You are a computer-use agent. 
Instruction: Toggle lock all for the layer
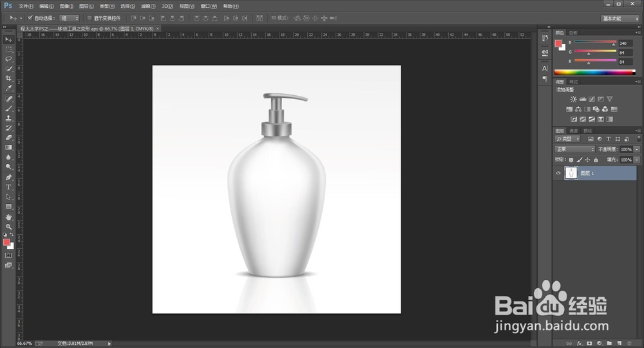pos(596,160)
